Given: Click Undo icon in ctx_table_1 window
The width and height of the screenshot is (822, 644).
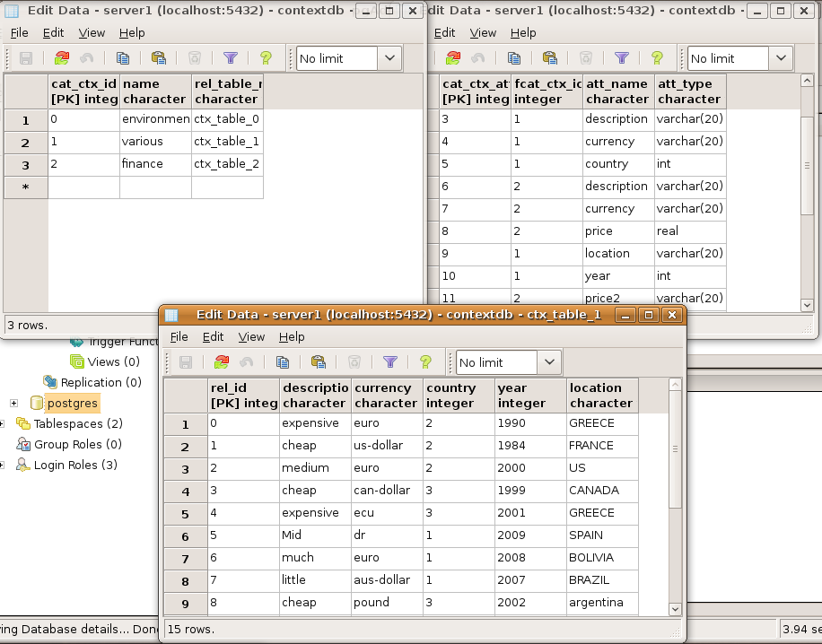Looking at the screenshot, I should [247, 362].
